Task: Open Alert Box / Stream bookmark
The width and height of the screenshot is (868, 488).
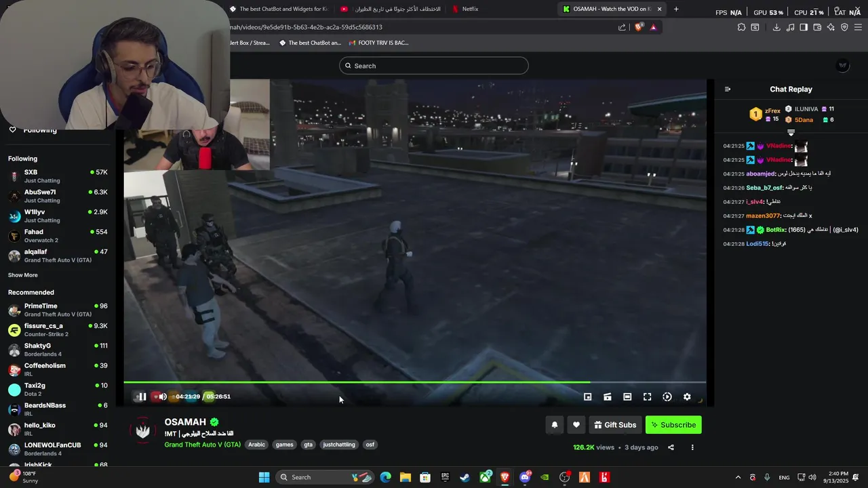Action: (250, 43)
